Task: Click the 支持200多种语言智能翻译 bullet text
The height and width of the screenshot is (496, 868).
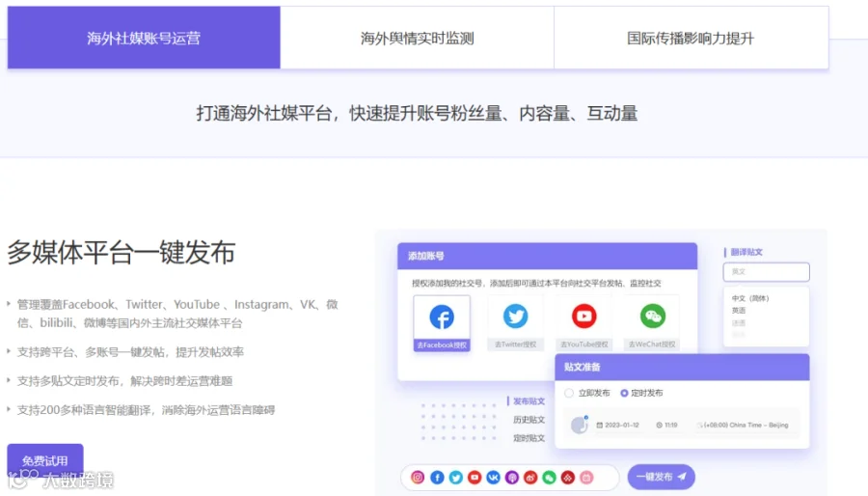Action: [146, 410]
